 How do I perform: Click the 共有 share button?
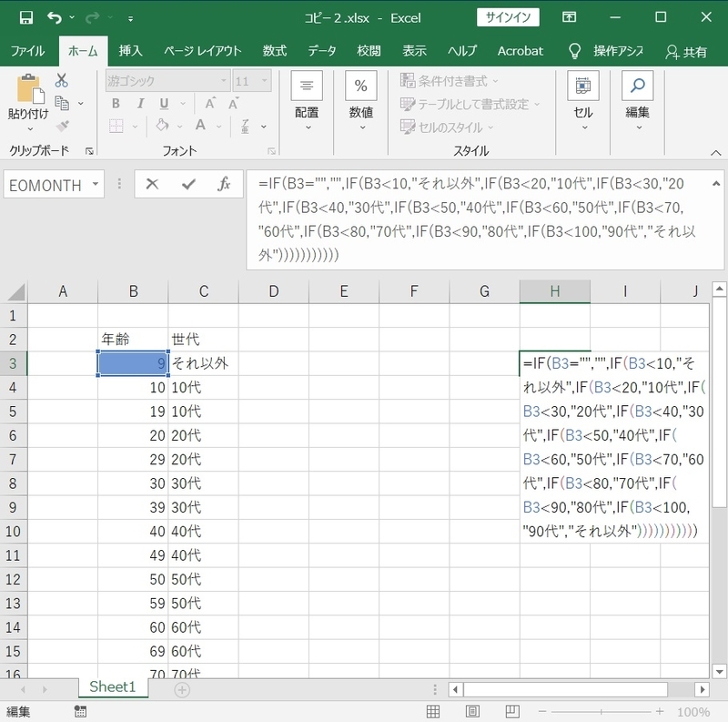click(x=687, y=52)
